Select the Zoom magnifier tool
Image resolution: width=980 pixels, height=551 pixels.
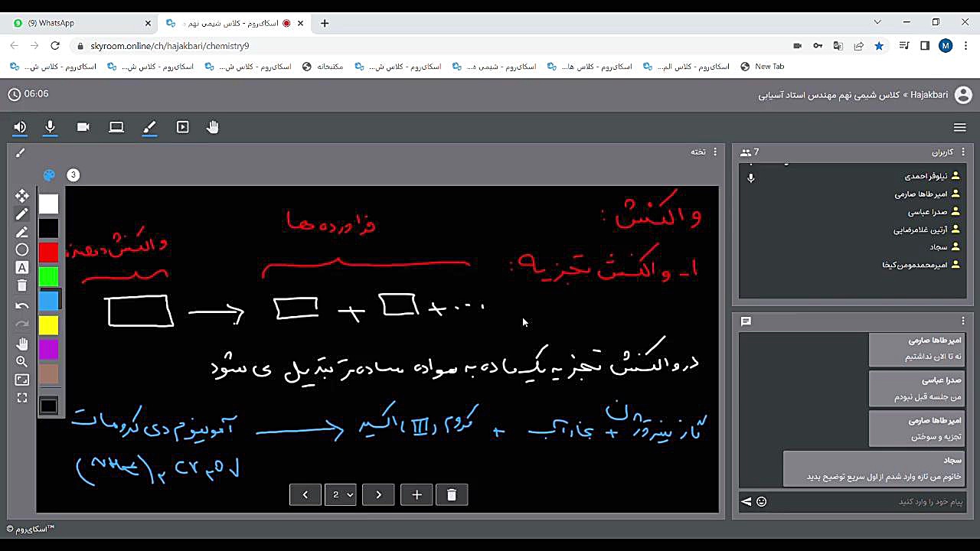pyautogui.click(x=22, y=361)
